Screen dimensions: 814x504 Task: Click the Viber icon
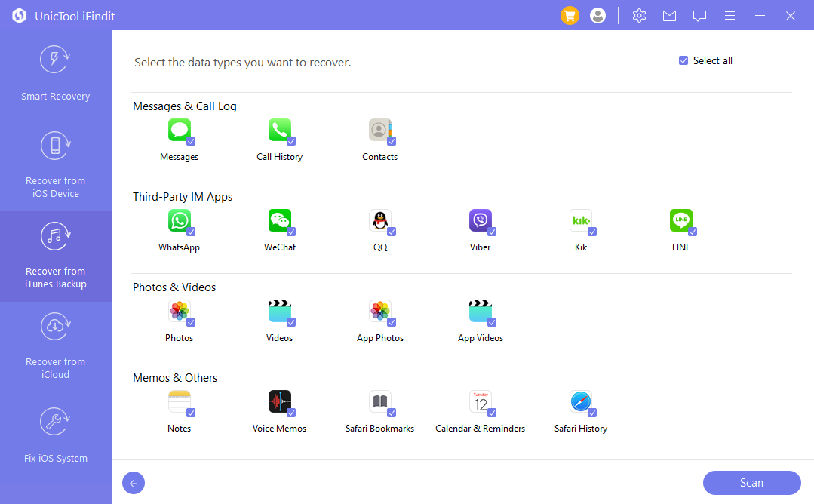click(481, 220)
